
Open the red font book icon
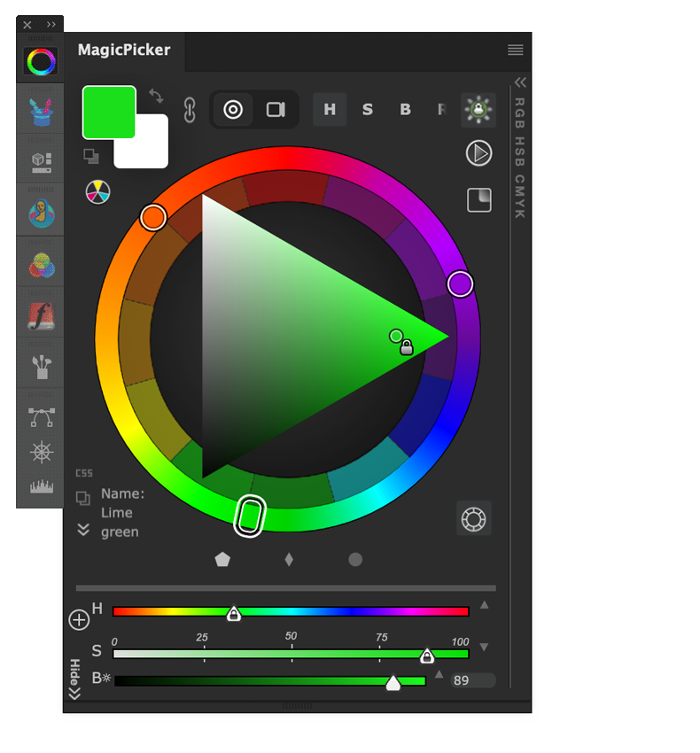tap(42, 316)
